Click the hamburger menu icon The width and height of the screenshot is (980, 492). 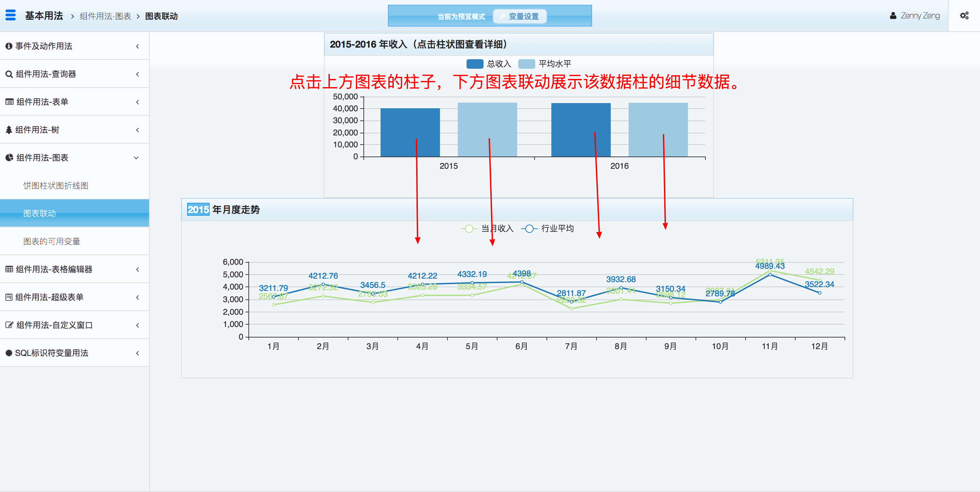pos(11,15)
